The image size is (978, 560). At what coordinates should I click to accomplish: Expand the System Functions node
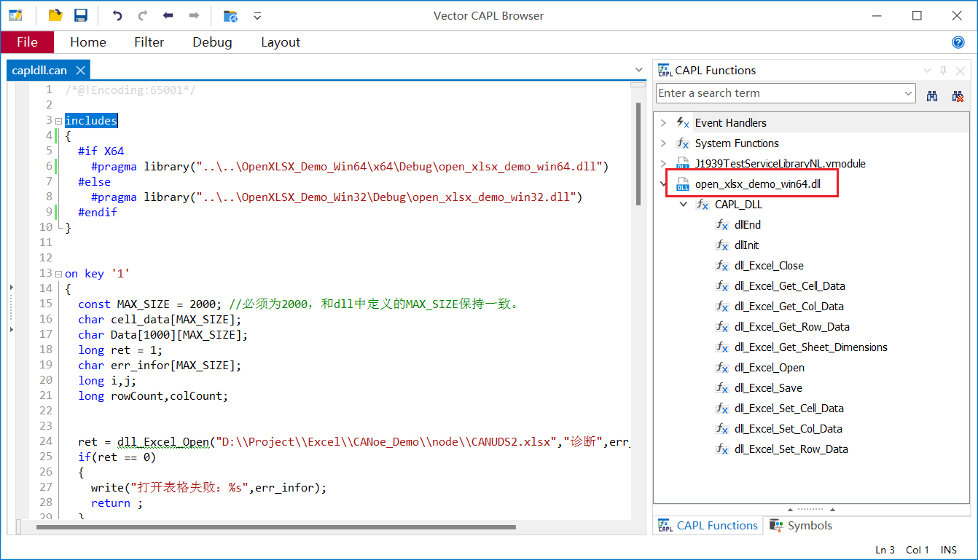[x=663, y=143]
